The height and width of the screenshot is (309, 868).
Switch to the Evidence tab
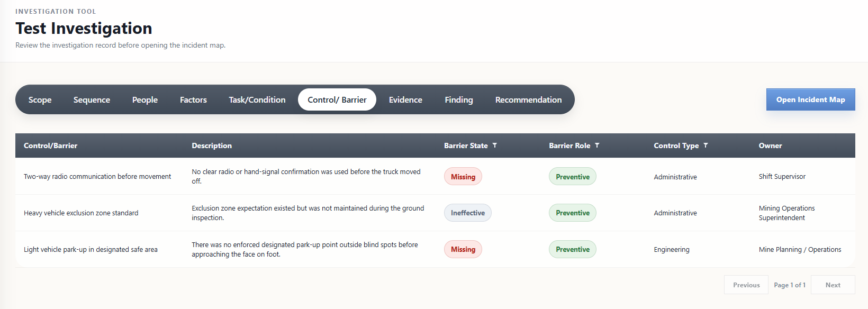[x=405, y=99]
